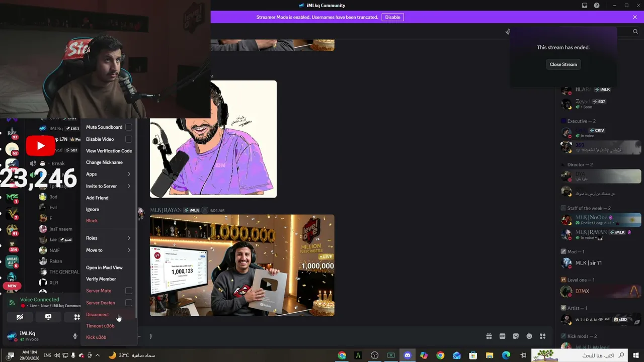Open the cartoon portrait drawing image
Screen dimensions: 644x362
click(213, 139)
